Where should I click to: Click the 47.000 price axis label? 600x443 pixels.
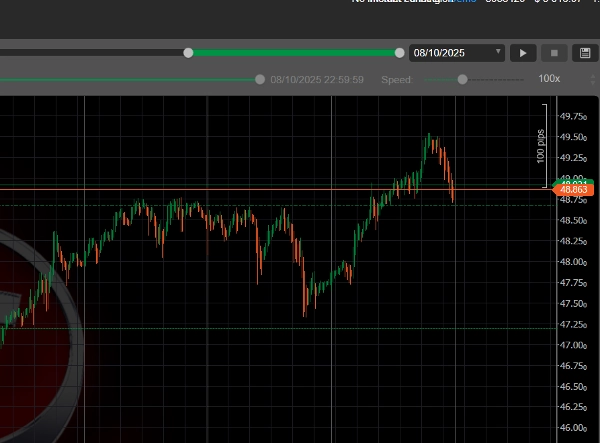(573, 345)
